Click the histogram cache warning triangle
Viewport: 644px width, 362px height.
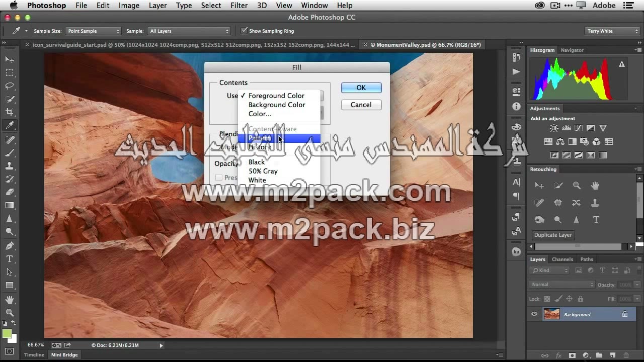tap(622, 64)
